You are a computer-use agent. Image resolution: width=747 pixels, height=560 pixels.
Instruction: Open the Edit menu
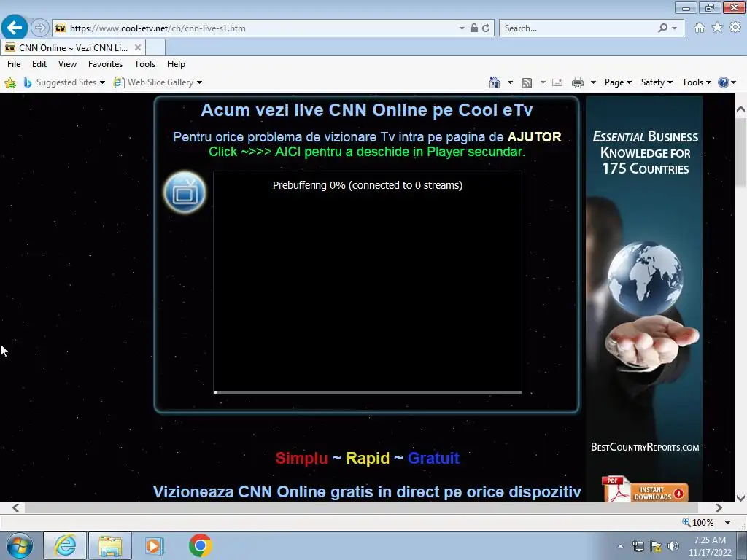pos(39,64)
